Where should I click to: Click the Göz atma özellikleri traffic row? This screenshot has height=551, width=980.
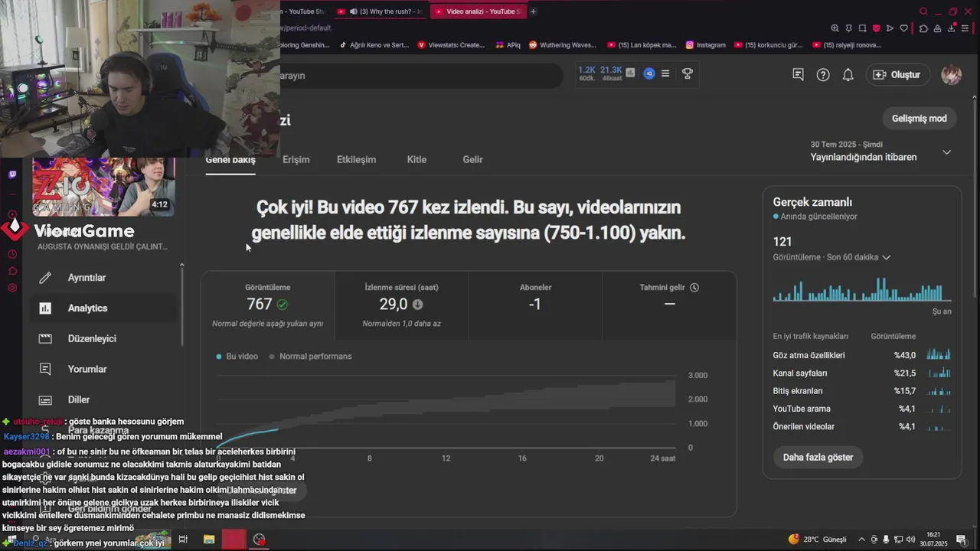pyautogui.click(x=862, y=355)
